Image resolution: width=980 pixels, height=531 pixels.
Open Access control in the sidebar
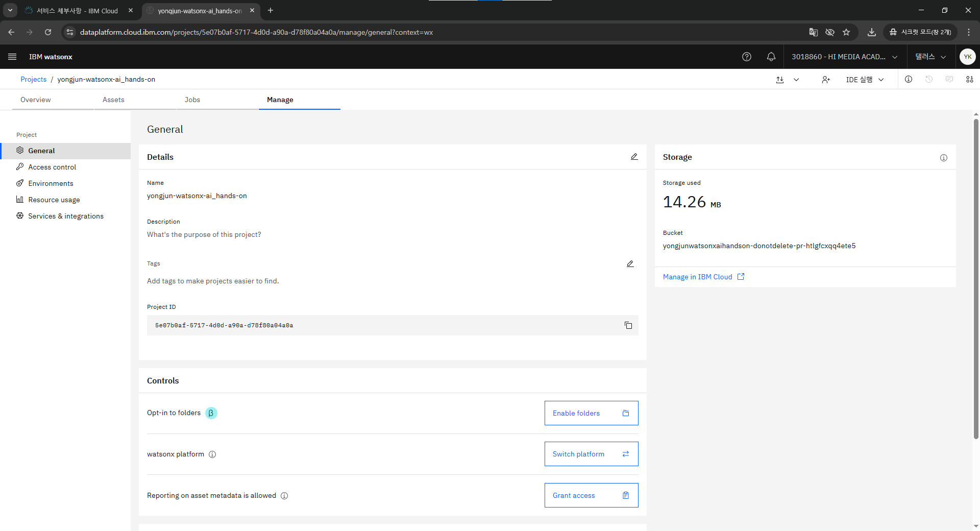65,167
